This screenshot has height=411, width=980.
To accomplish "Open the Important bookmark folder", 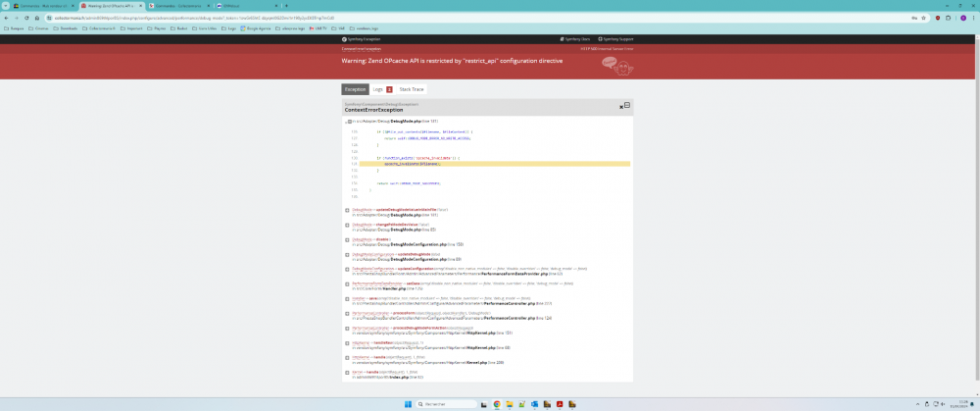I will (132, 28).
